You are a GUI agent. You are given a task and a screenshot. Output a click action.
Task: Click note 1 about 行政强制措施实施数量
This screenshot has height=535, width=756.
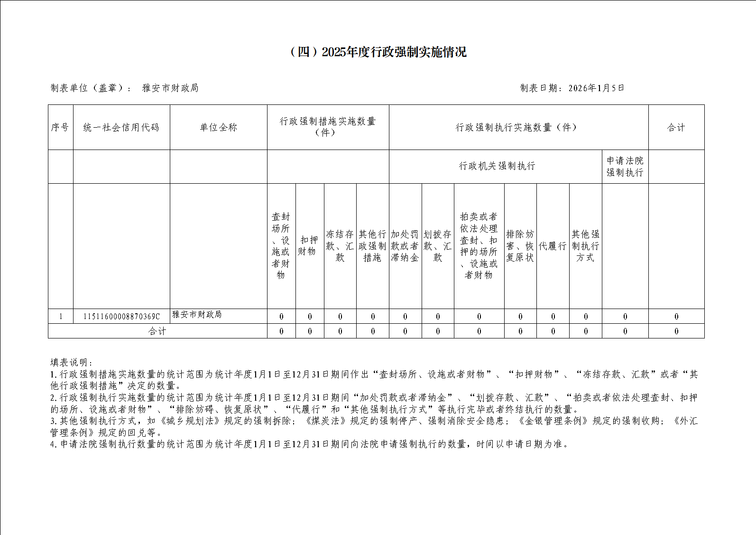374,380
